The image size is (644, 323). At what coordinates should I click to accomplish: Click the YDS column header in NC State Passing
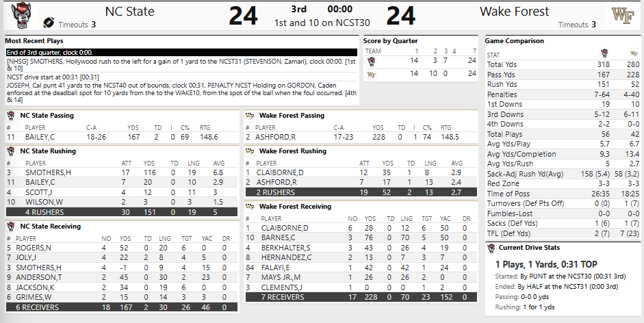coord(133,128)
